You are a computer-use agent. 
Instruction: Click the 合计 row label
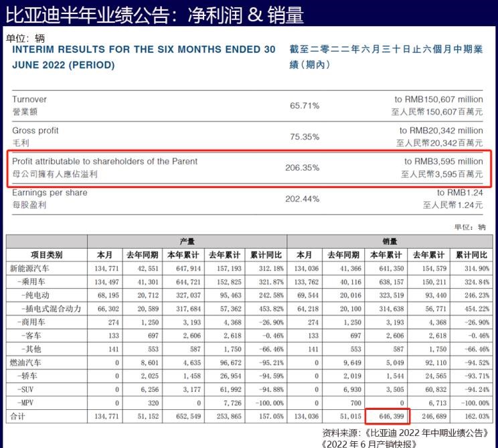pos(17,417)
